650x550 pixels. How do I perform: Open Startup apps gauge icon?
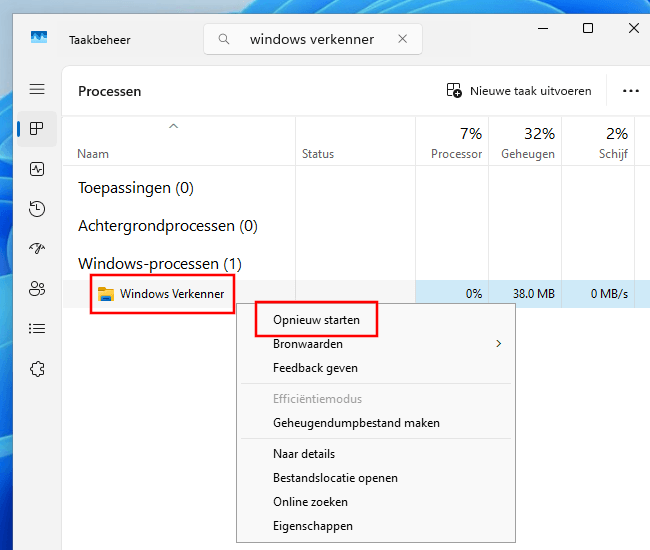pos(37,248)
